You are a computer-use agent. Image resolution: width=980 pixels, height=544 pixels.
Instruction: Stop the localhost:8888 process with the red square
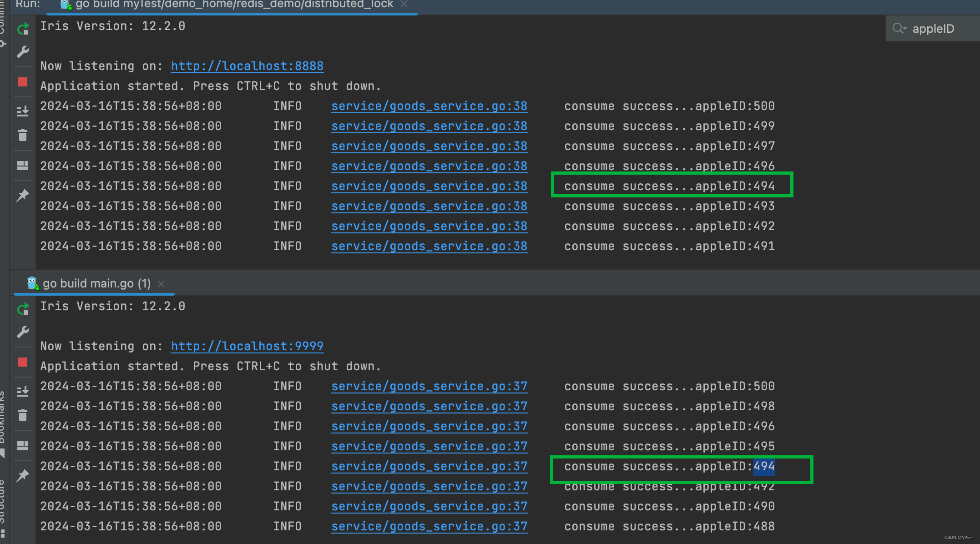point(23,82)
